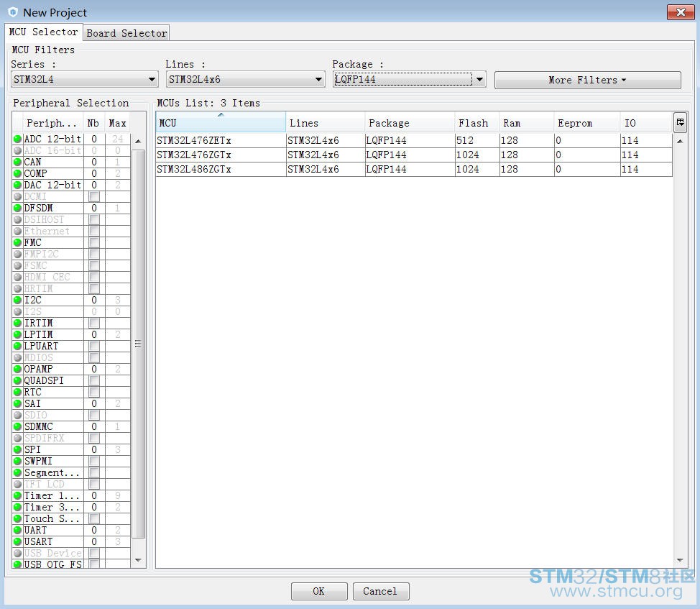Screen dimensions: 700x609
Task: Click the column chooser icon beside IO header
Action: [680, 122]
